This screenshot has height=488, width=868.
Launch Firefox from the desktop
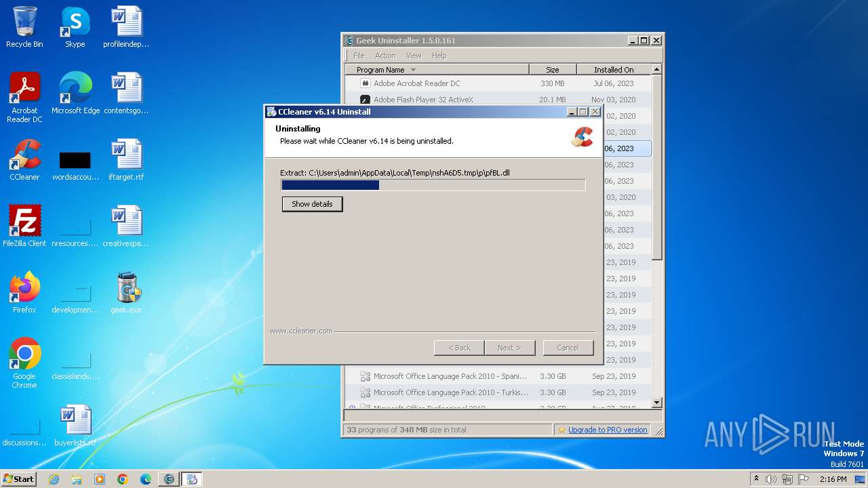pyautogui.click(x=24, y=293)
